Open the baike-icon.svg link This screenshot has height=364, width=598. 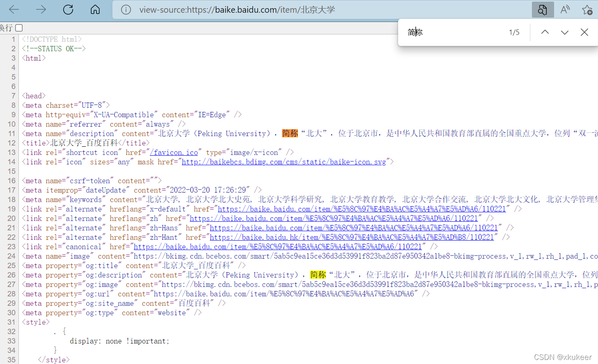pyautogui.click(x=284, y=162)
